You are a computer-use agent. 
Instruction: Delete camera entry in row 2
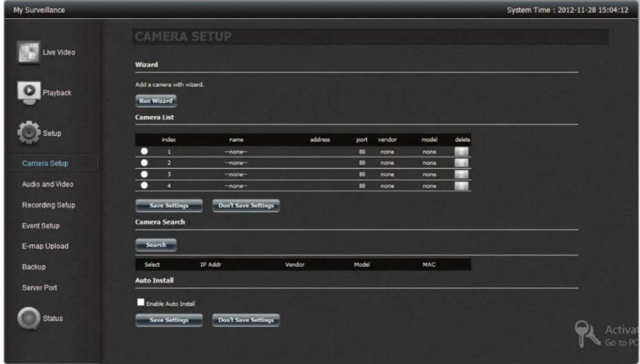461,163
